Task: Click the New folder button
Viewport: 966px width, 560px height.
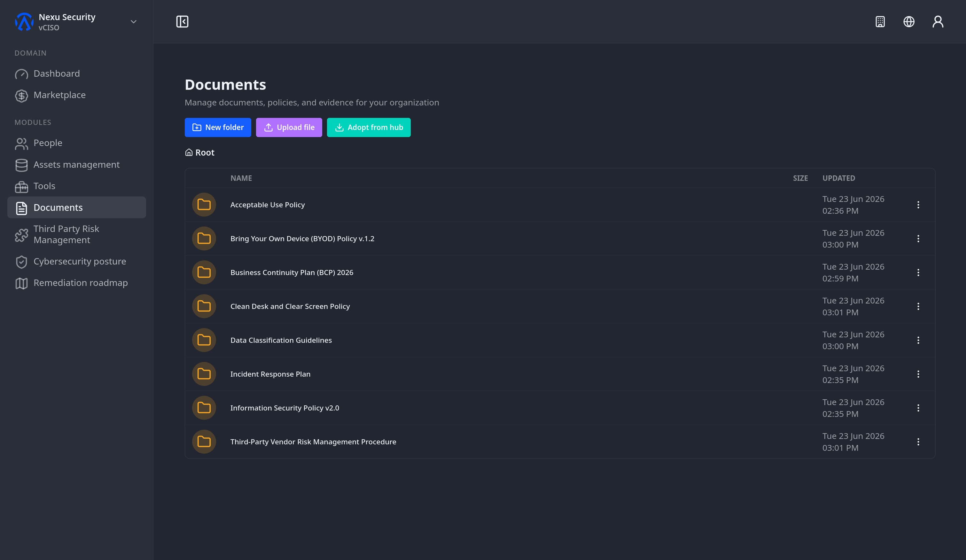Action: (x=218, y=127)
